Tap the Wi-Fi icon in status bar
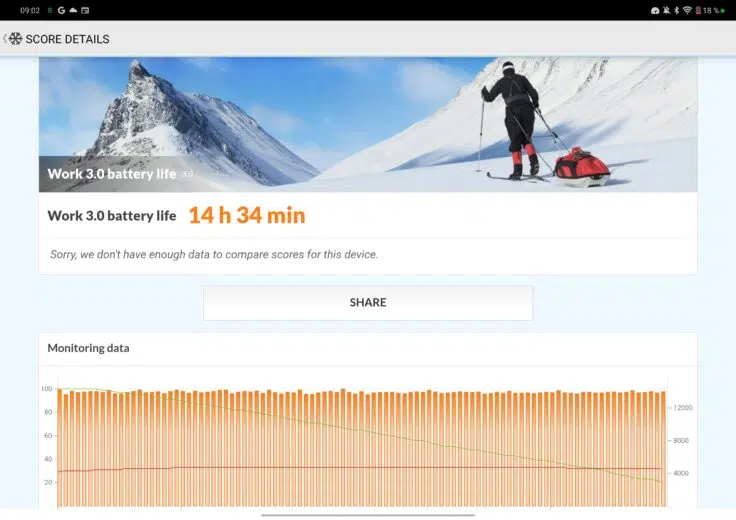Viewport: 736px width, 520px height. [687, 10]
